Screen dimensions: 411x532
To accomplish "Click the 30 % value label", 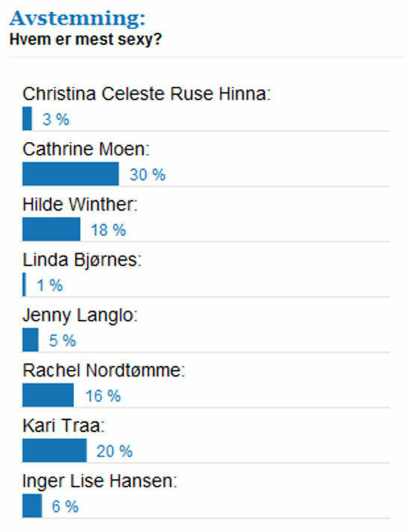I will tap(148, 175).
